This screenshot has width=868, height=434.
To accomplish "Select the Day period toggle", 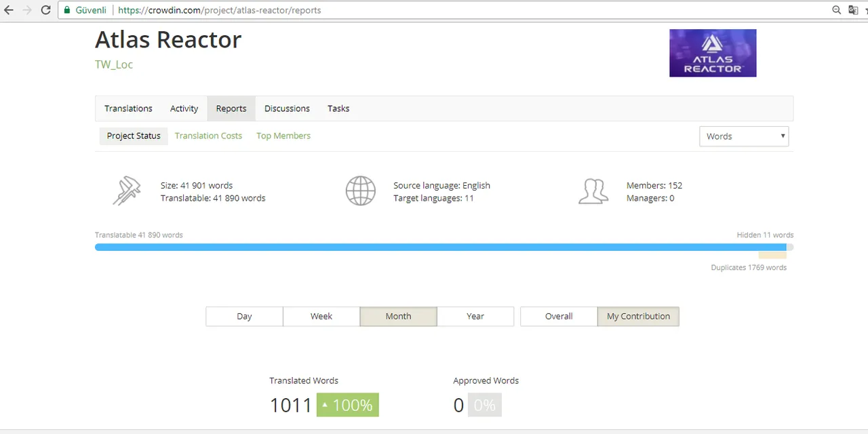I will click(244, 316).
